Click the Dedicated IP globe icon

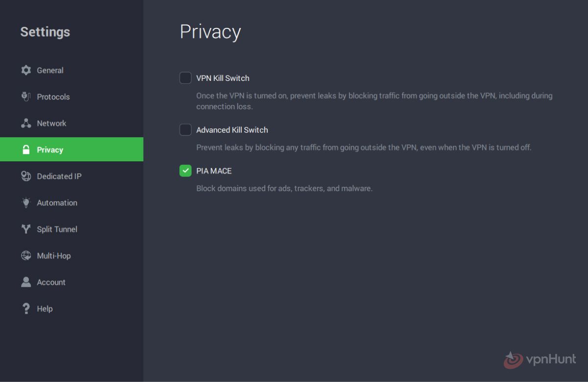pos(26,176)
